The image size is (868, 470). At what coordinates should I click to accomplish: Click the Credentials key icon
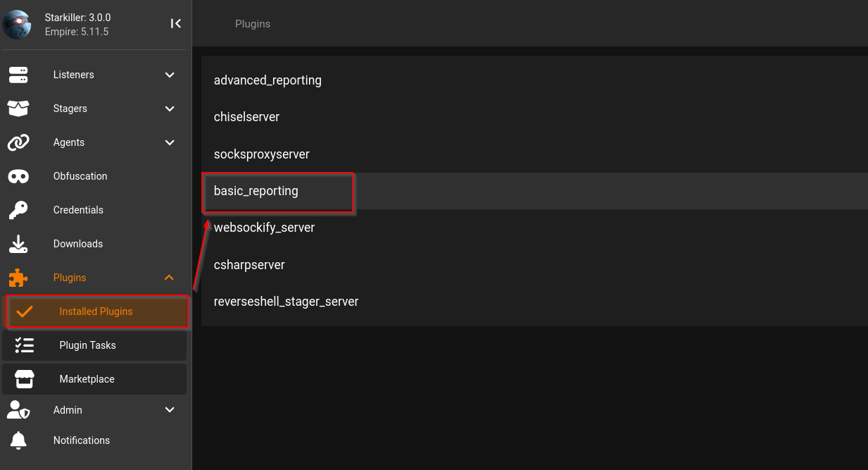point(18,210)
